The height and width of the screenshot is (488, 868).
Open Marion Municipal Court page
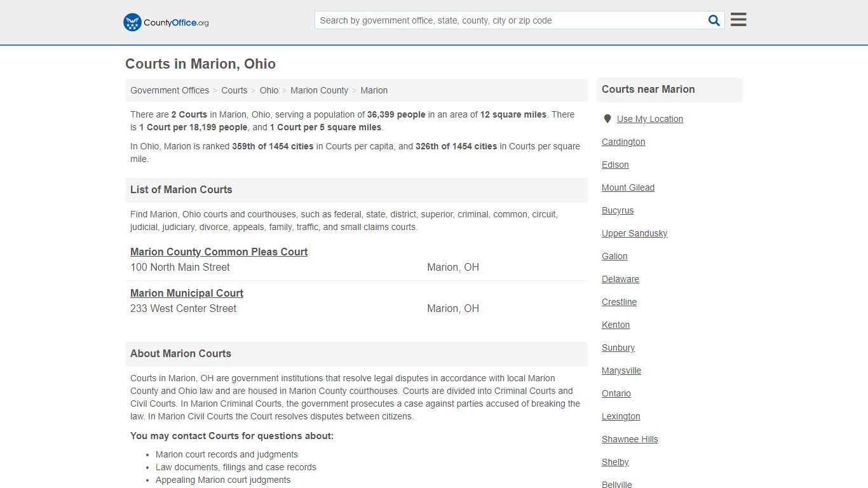point(186,293)
